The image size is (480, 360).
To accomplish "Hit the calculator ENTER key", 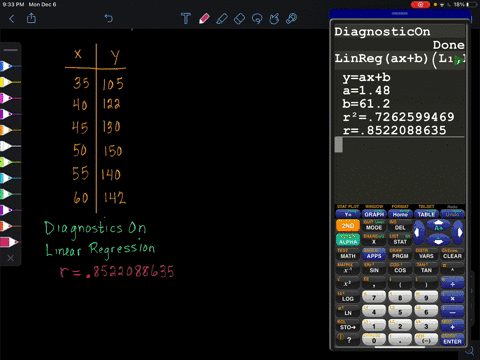I will tap(452, 341).
